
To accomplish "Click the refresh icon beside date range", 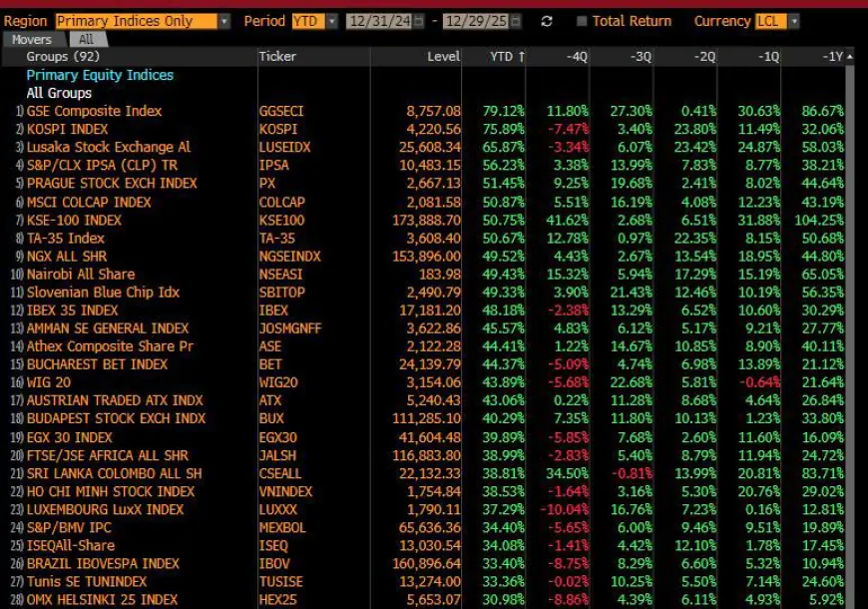I will coord(546,21).
